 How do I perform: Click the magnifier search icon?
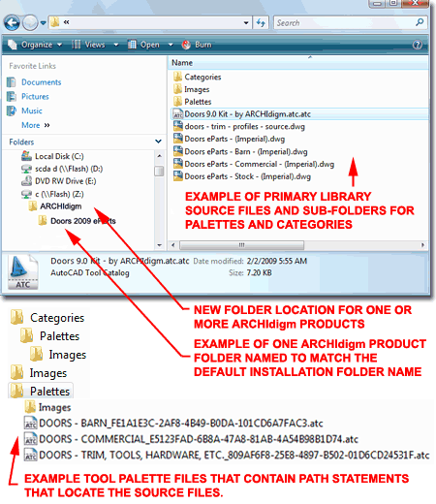point(420,22)
